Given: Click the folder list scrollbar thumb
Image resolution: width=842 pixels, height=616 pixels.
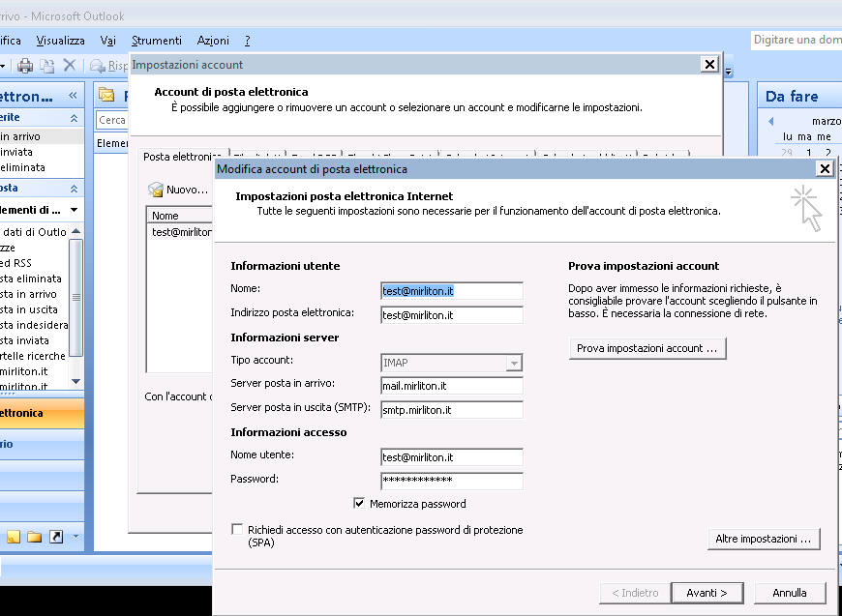Looking at the screenshot, I should (x=75, y=297).
